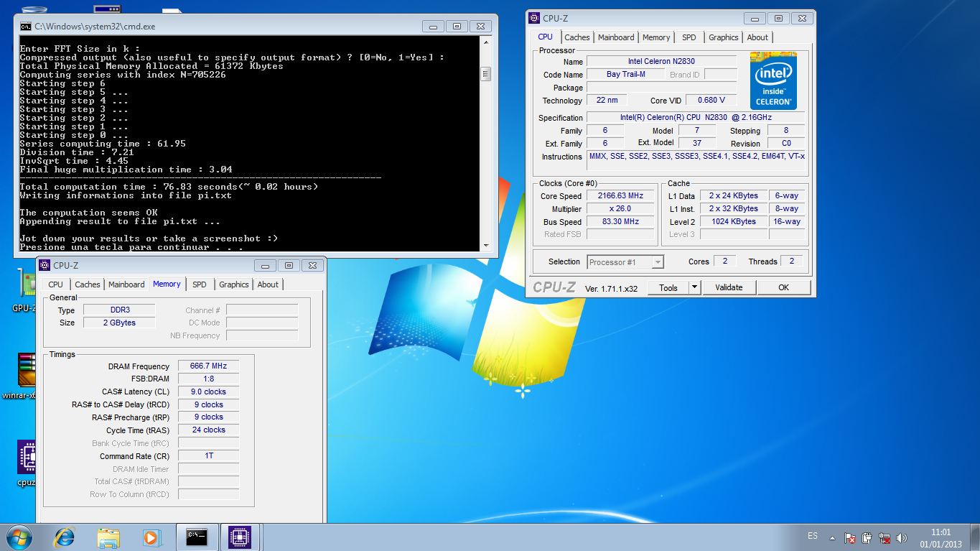
Task: Click the FSB:DRAM value 1:8
Action: (x=208, y=379)
